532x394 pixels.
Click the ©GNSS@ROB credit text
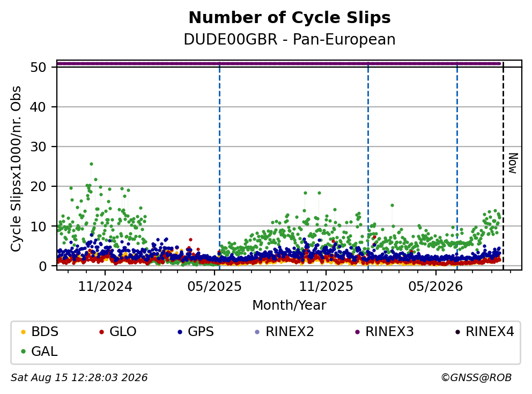tap(476, 377)
